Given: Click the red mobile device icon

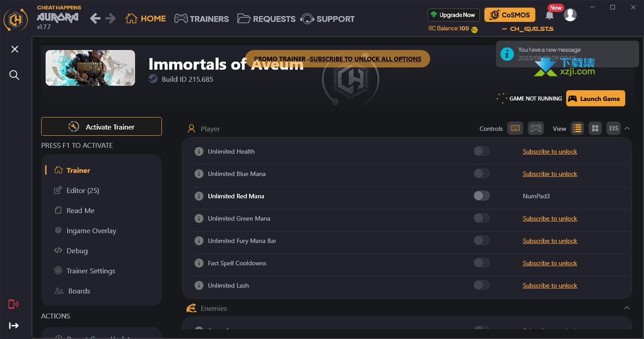Looking at the screenshot, I should pos(13,305).
